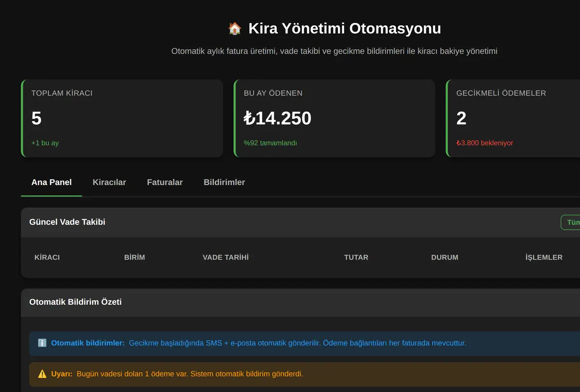Screen dimensions: 580x392
Task: Open the Ana Panel tab
Action: (51, 182)
